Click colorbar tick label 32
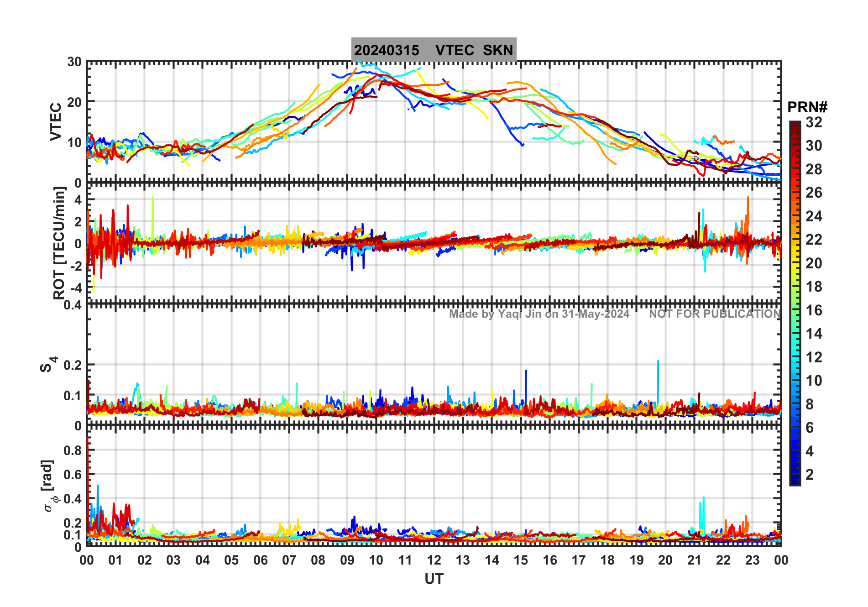Screen dimensions: 868x607 click(x=814, y=122)
